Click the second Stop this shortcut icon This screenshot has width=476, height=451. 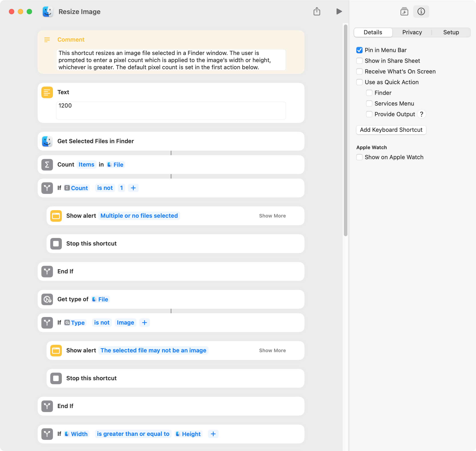pyautogui.click(x=56, y=378)
